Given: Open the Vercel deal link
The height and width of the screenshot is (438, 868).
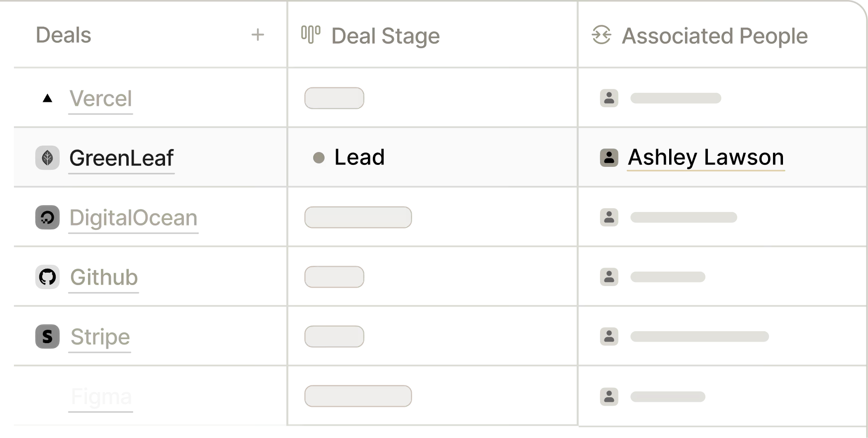Looking at the screenshot, I should click(x=101, y=98).
